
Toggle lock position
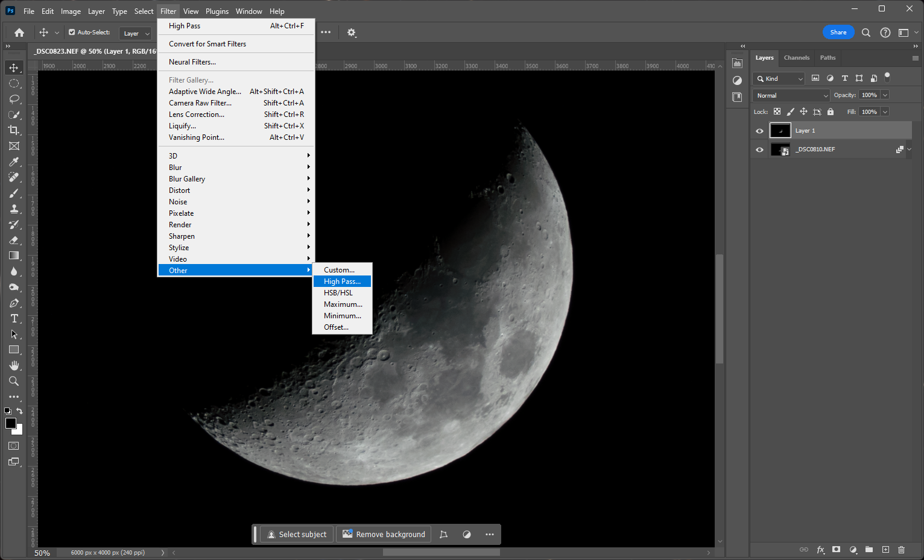point(803,112)
